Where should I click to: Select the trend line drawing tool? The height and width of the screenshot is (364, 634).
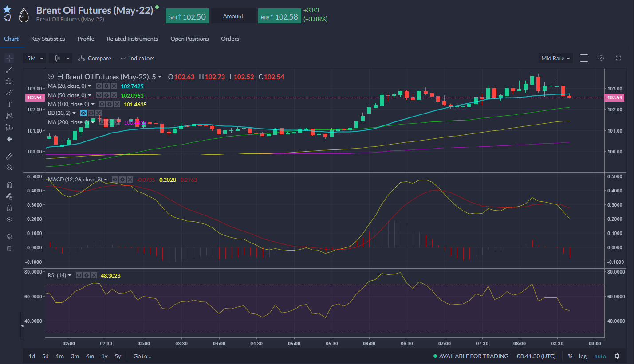coord(9,70)
